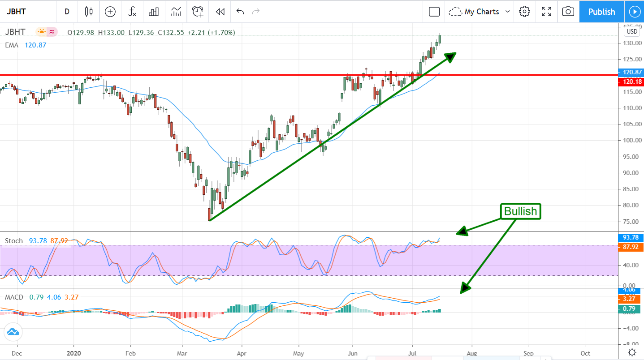
Task: Open the USD currency selector
Action: 632,31
